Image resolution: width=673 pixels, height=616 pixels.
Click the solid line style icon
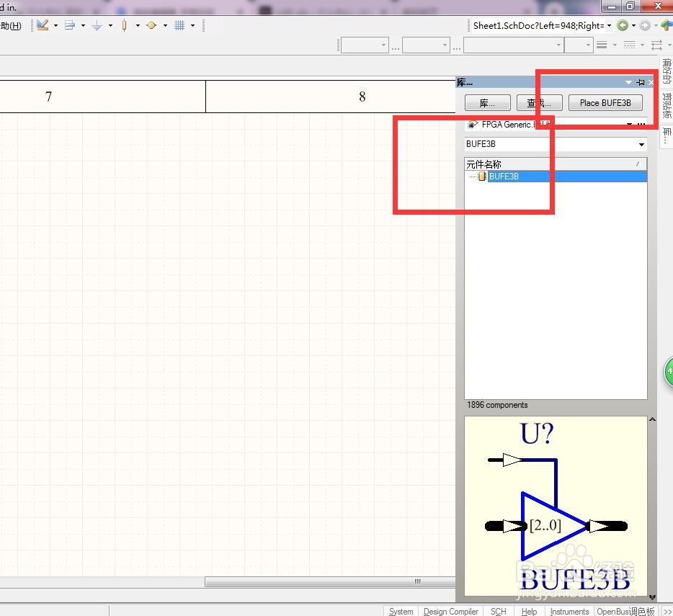(602, 45)
